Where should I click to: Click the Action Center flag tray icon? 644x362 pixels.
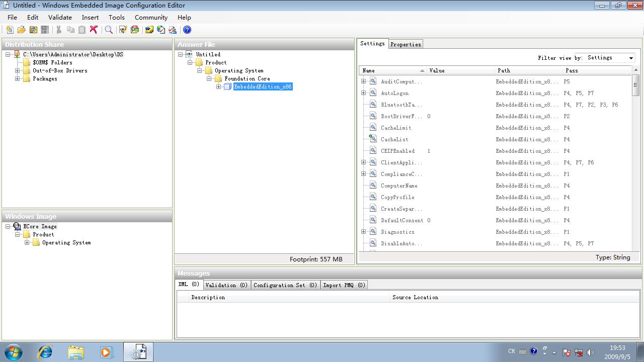tap(566, 352)
